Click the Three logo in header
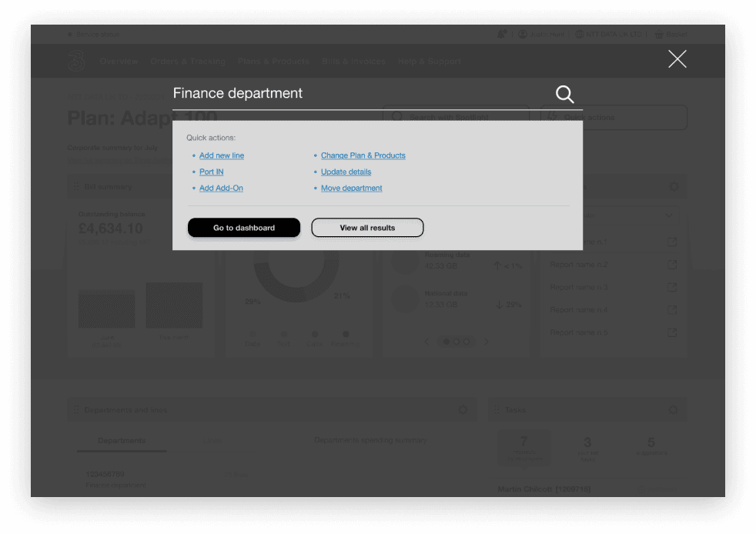Screen dimensions: 756x534 coord(76,62)
